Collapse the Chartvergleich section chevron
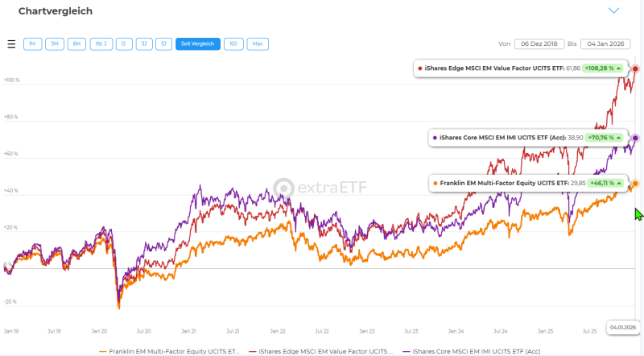Viewport: 644px width, 356px height. 613,10
